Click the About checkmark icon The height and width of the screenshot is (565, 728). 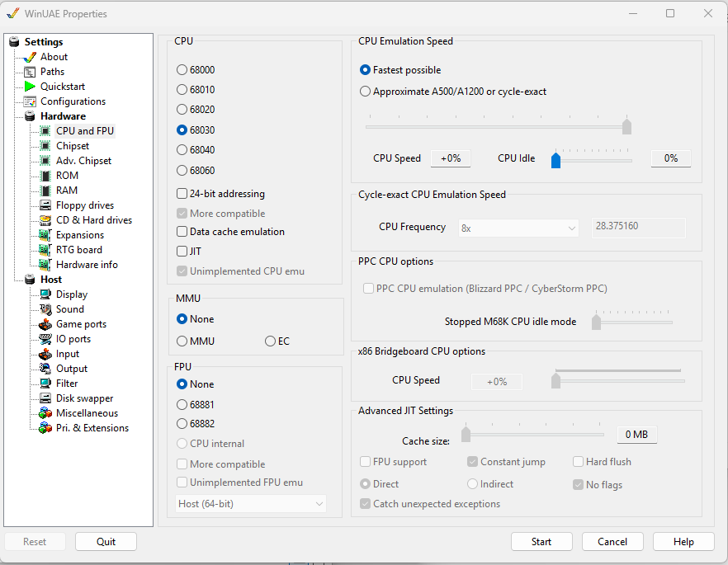[30, 57]
